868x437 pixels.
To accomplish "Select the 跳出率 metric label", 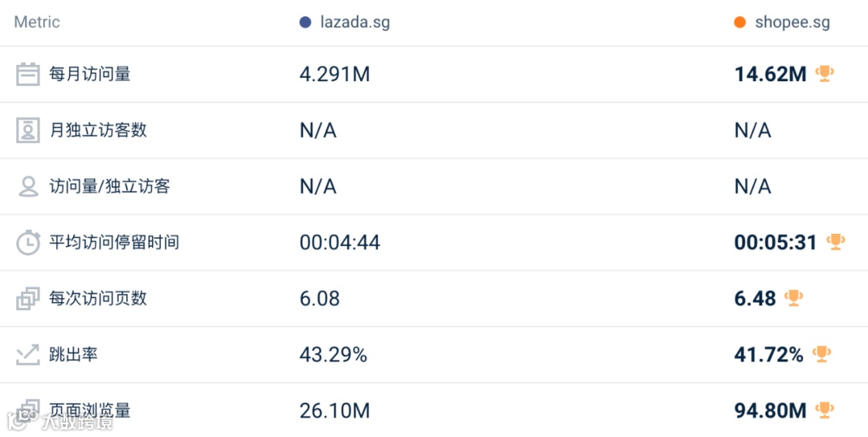I will pos(74,354).
